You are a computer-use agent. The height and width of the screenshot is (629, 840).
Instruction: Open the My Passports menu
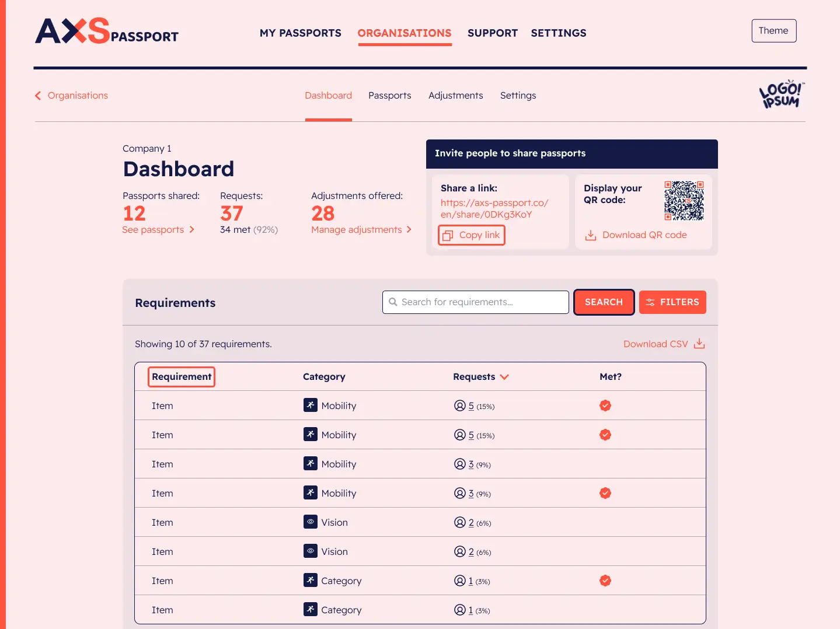[x=301, y=33]
